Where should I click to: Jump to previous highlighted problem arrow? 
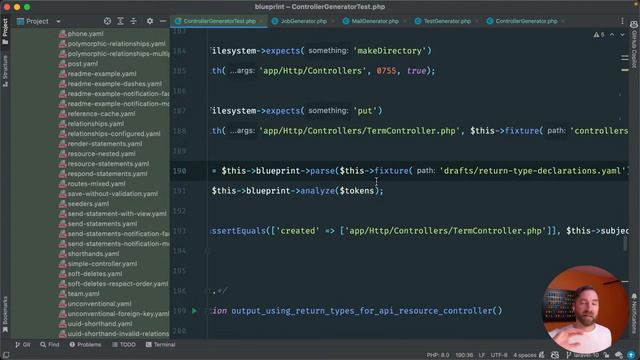point(612,35)
